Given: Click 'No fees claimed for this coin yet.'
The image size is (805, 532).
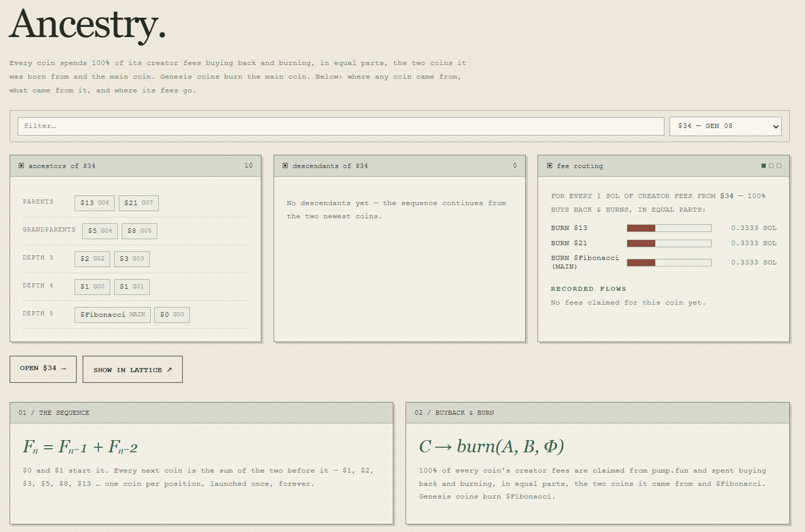Looking at the screenshot, I should click(628, 303).
